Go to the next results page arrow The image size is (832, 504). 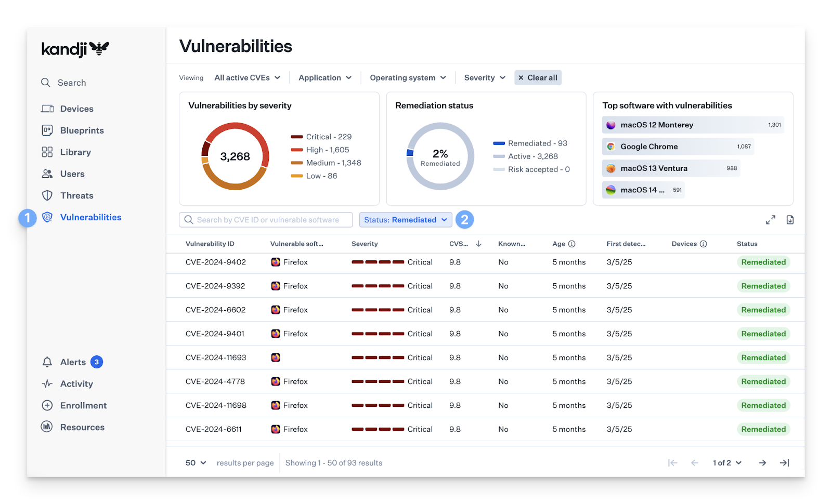[762, 462]
